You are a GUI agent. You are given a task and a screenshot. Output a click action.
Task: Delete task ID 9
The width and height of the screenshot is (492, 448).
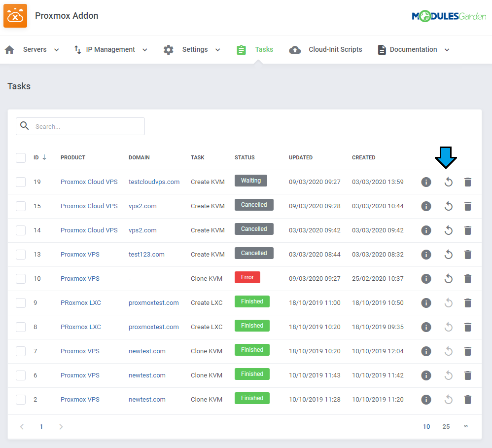(467, 303)
